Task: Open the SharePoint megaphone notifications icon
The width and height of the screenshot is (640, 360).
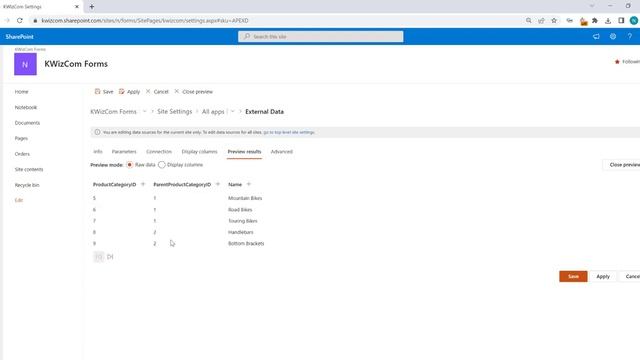Action: 596,36
